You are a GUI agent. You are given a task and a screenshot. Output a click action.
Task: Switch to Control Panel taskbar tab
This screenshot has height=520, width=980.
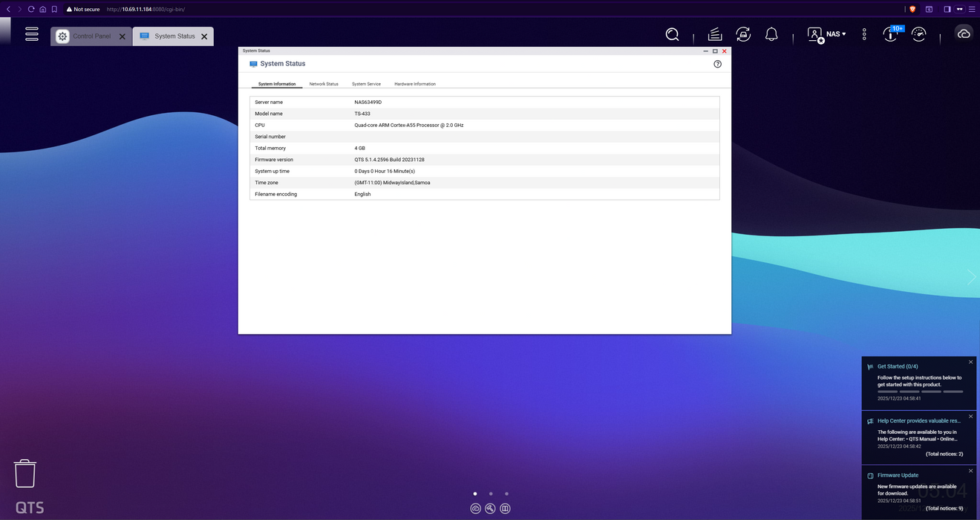(91, 36)
